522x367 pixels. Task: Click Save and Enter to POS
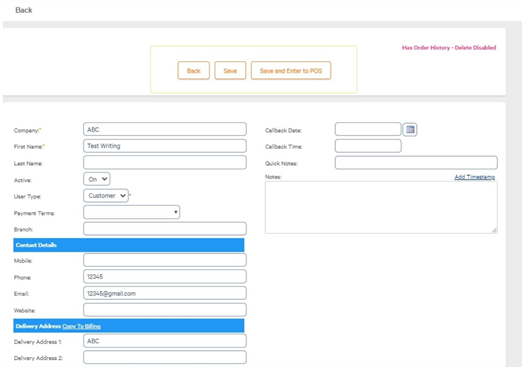(x=291, y=71)
